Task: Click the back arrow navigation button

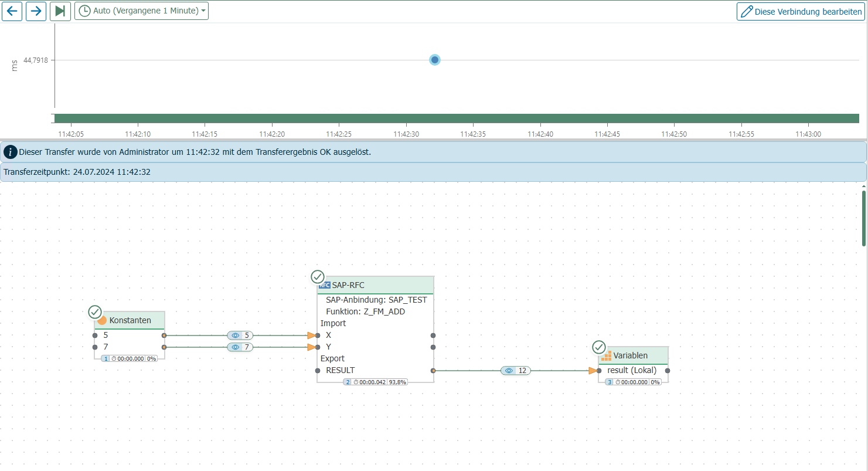Action: tap(12, 11)
